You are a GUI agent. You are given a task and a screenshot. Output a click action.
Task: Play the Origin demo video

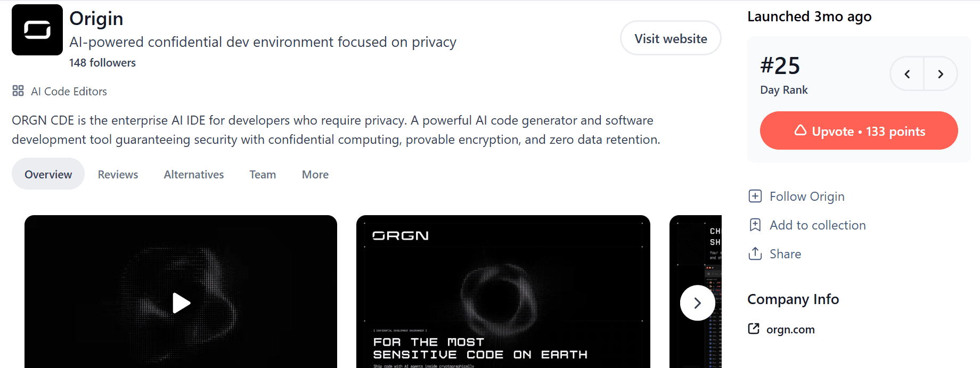point(181,303)
